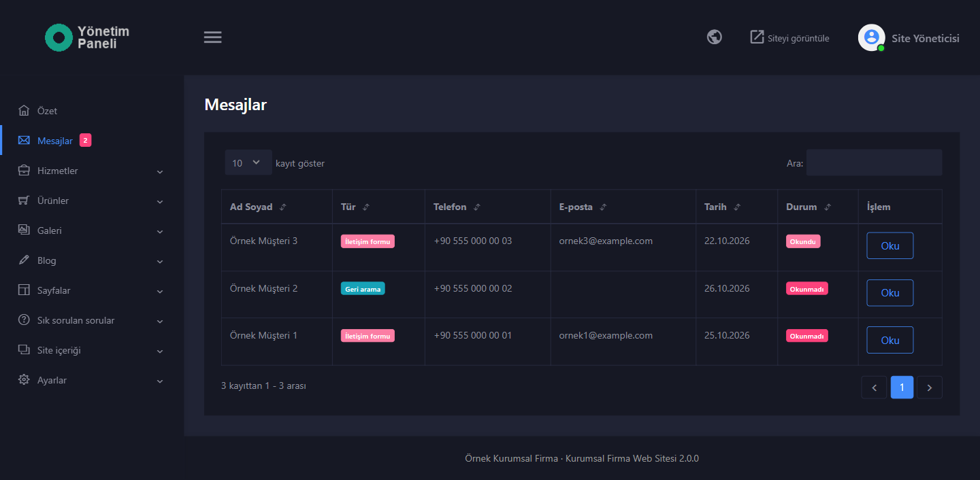Image resolution: width=980 pixels, height=480 pixels.
Task: Go to pagination page 1
Action: point(902,388)
